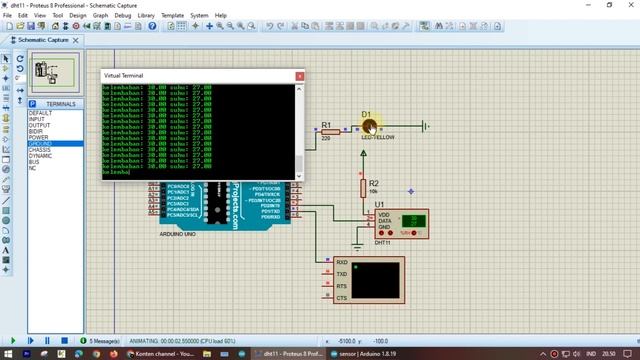Image resolution: width=640 pixels, height=360 pixels.
Task: Click the vertical mirror flip icon
Action: coord(20,100)
